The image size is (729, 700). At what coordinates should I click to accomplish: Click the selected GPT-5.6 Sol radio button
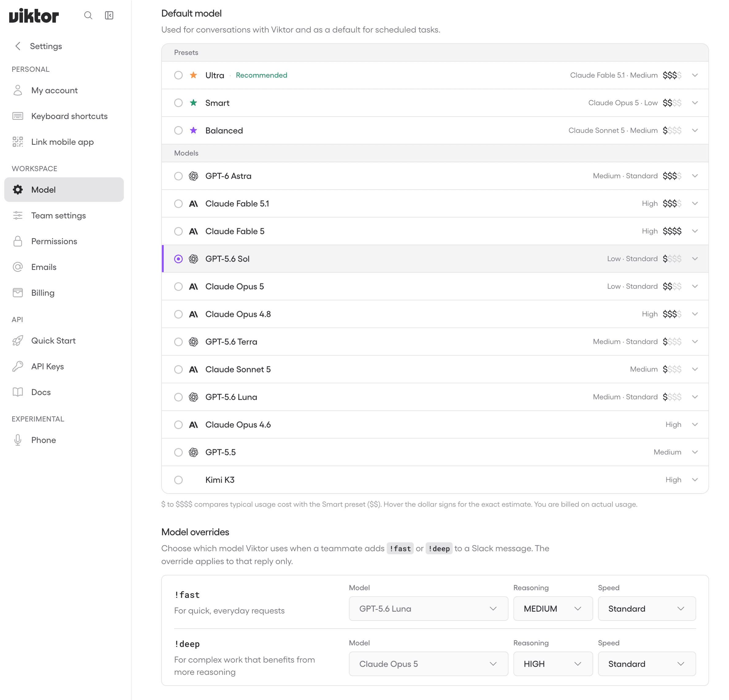[178, 259]
